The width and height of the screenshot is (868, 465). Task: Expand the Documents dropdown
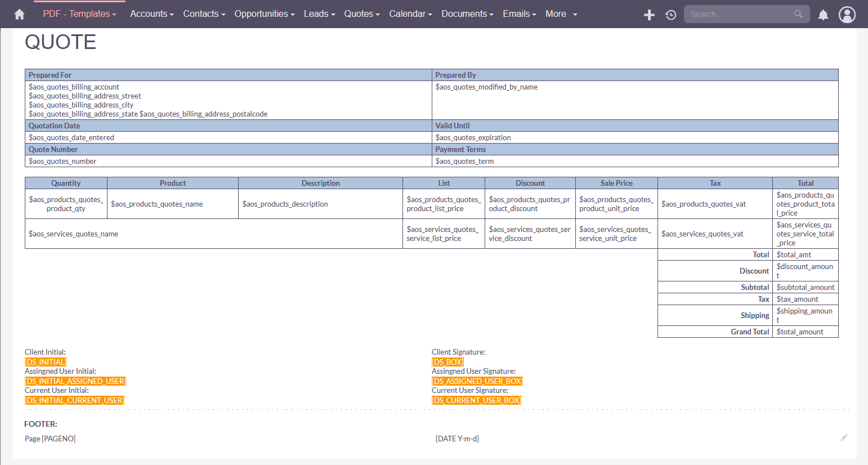467,14
